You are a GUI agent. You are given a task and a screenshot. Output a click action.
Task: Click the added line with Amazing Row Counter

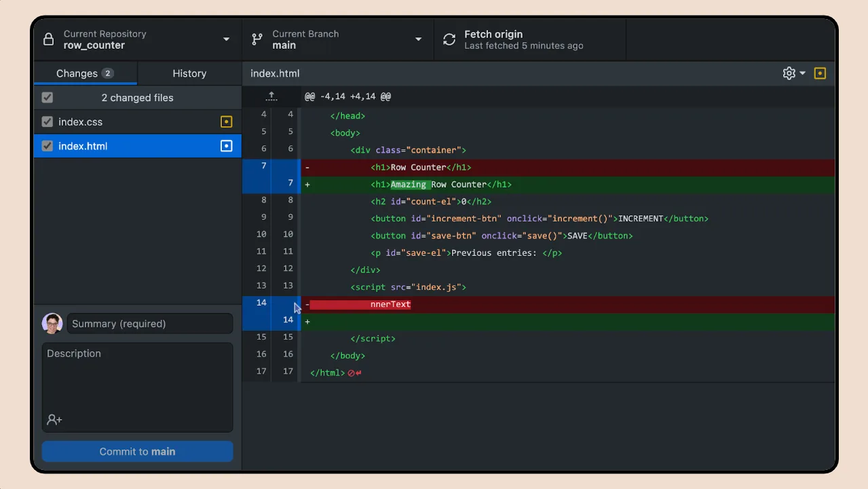point(567,184)
